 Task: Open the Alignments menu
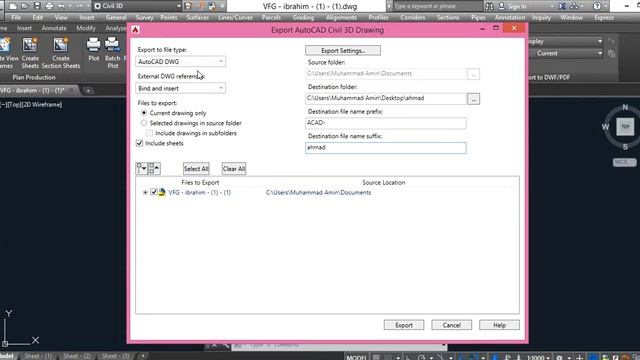pyautogui.click(x=341, y=18)
